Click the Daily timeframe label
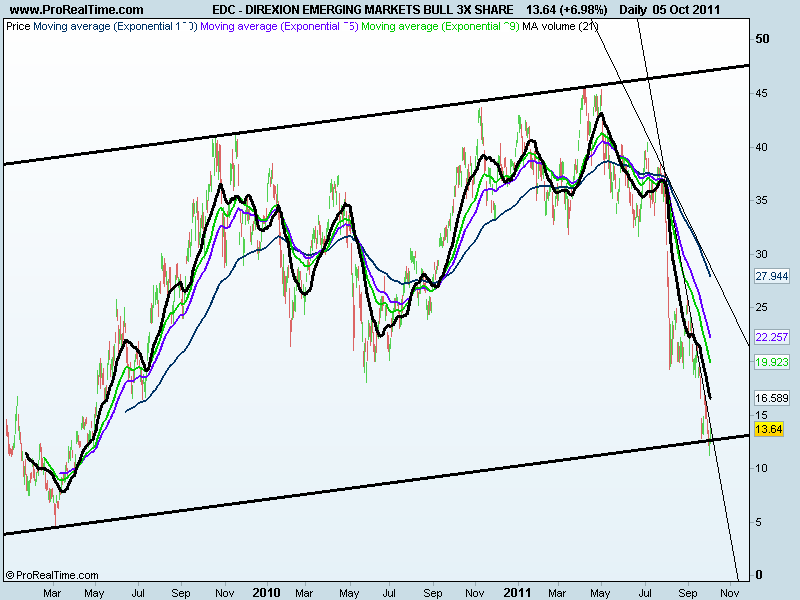 point(632,10)
